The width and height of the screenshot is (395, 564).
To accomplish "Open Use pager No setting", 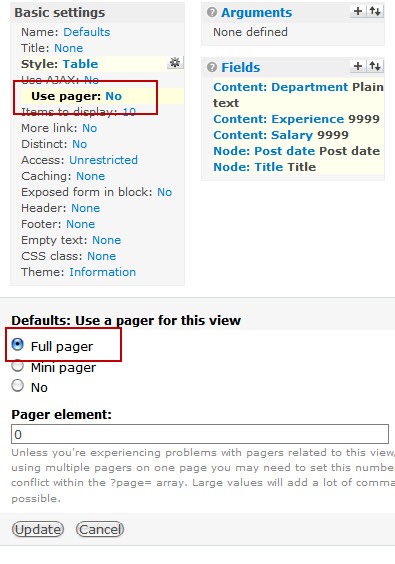I will click(x=114, y=96).
